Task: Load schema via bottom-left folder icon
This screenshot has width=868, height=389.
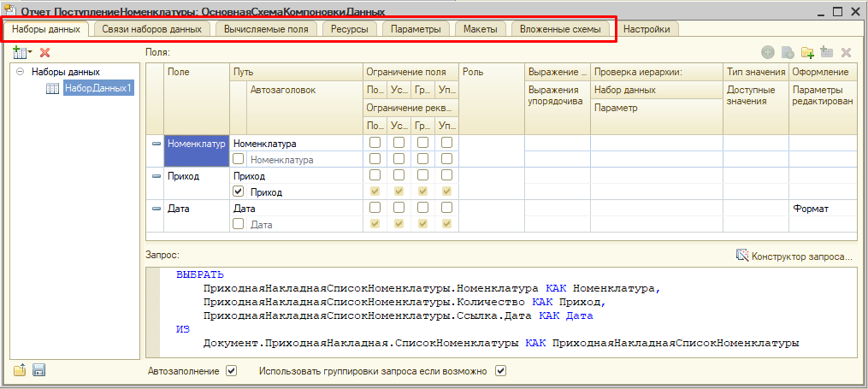Action: pos(20,370)
